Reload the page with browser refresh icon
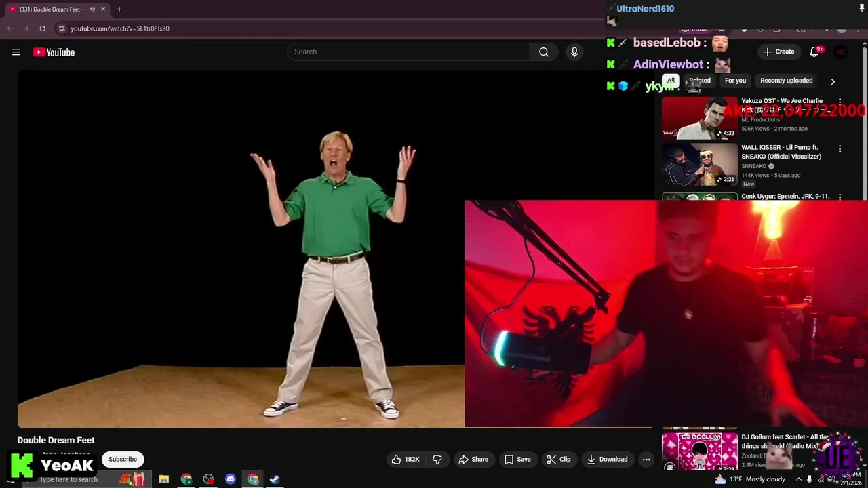The height and width of the screenshot is (488, 868). tap(42, 28)
